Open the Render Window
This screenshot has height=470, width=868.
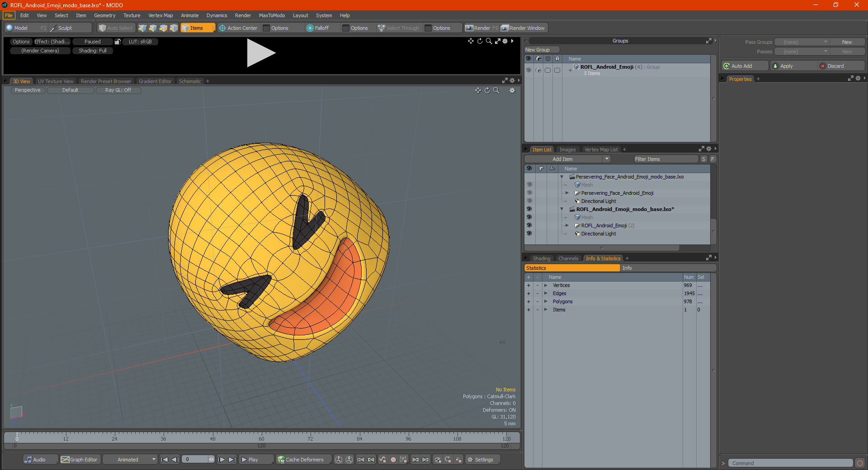[524, 28]
